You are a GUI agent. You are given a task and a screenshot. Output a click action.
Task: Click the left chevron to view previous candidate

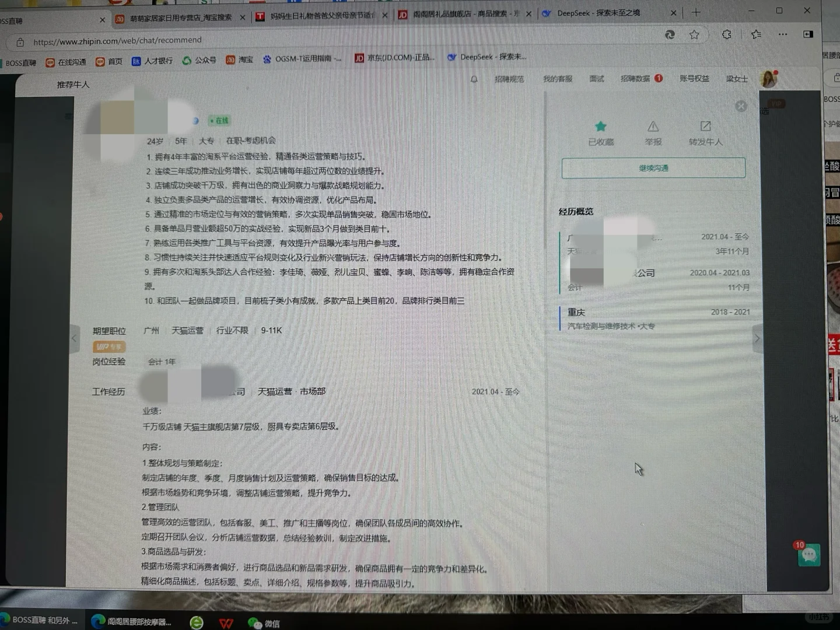point(74,338)
